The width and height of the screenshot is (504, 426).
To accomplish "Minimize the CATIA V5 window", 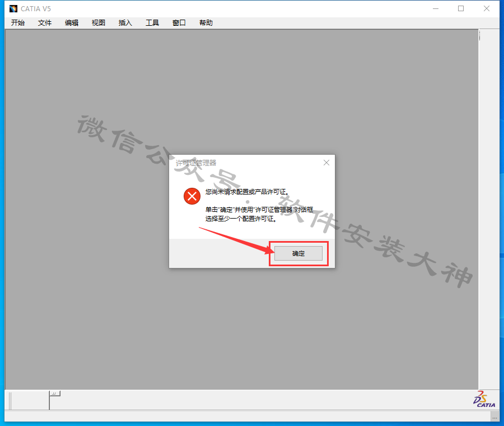I will [436, 8].
